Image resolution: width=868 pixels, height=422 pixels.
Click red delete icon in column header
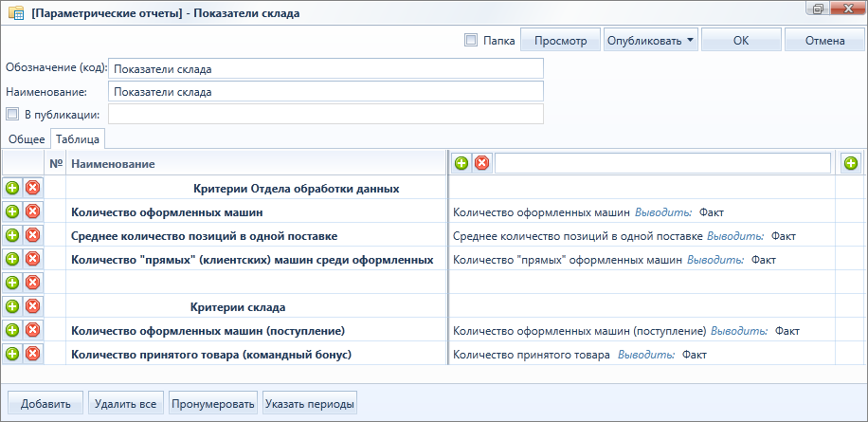tap(481, 163)
